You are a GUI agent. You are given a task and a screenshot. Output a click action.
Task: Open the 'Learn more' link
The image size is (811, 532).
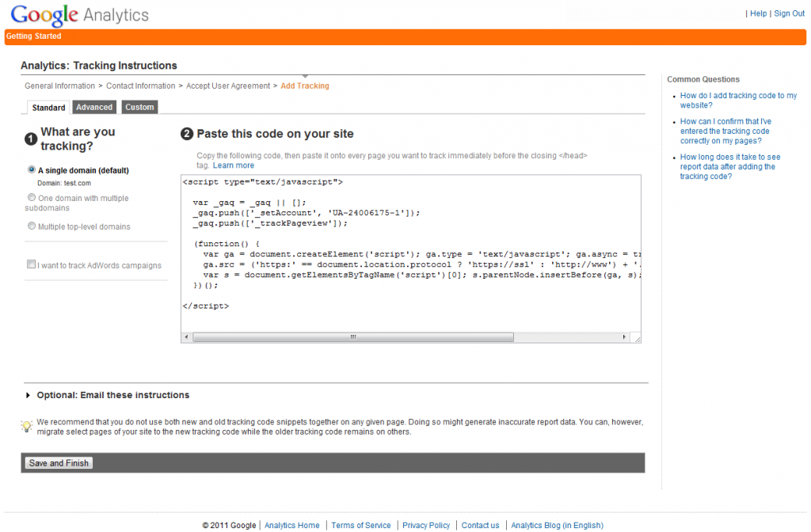click(234, 165)
